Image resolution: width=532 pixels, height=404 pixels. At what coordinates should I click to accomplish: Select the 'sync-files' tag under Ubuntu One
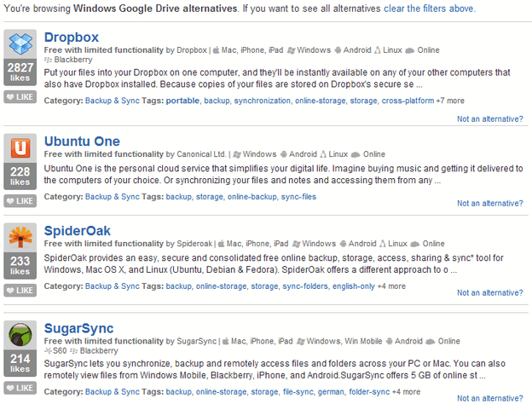click(x=298, y=196)
